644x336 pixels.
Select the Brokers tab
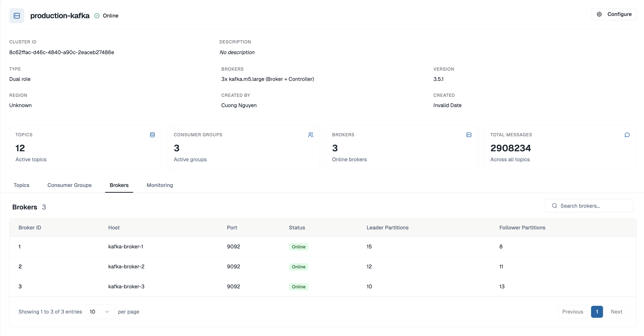pos(119,185)
